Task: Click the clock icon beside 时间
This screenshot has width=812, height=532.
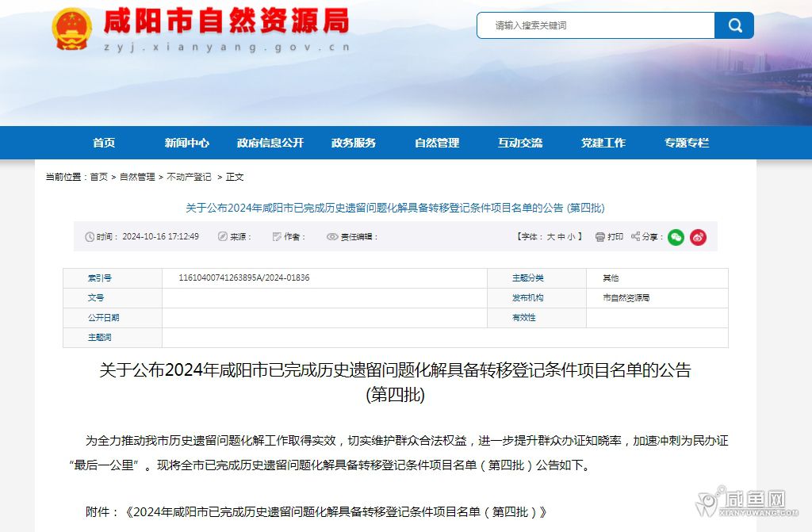Action: tap(90, 237)
